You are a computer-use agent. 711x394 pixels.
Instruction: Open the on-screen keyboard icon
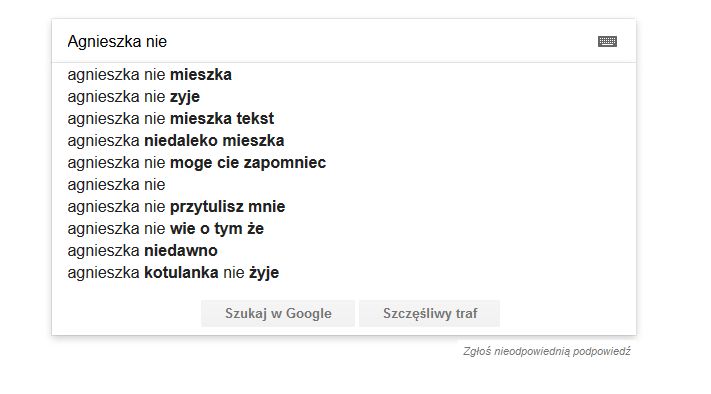pos(607,41)
